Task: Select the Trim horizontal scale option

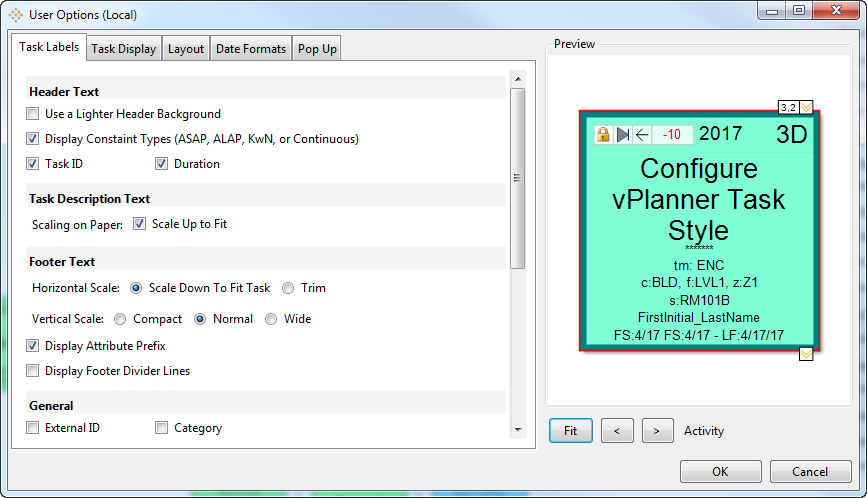Action: [288, 288]
